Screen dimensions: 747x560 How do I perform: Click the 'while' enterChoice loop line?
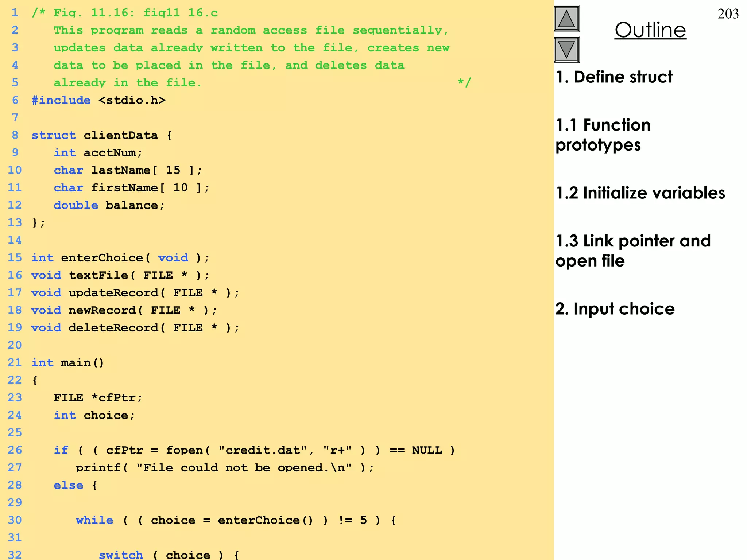tap(236, 520)
